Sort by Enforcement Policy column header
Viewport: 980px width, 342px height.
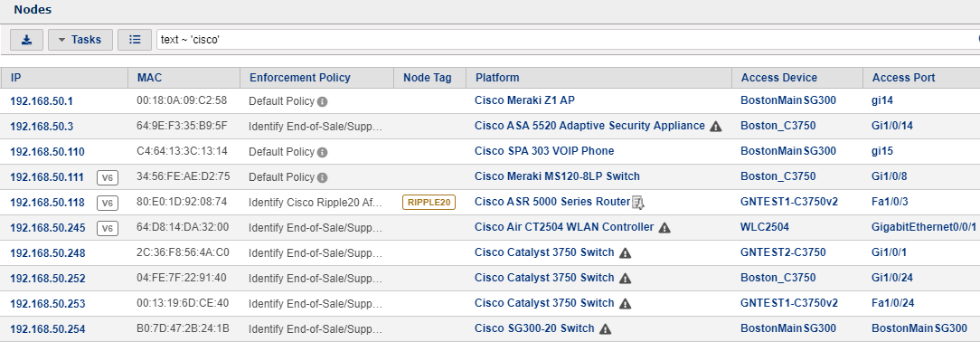coord(300,78)
